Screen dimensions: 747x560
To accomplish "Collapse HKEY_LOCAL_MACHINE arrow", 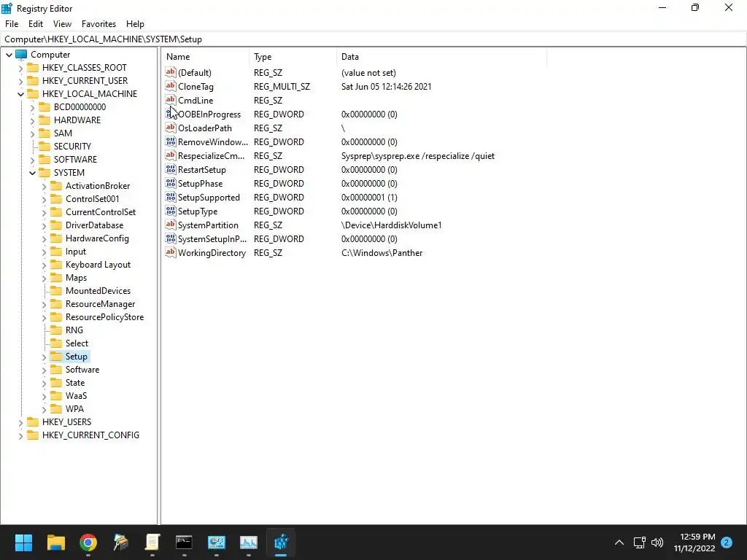I will (x=20, y=94).
